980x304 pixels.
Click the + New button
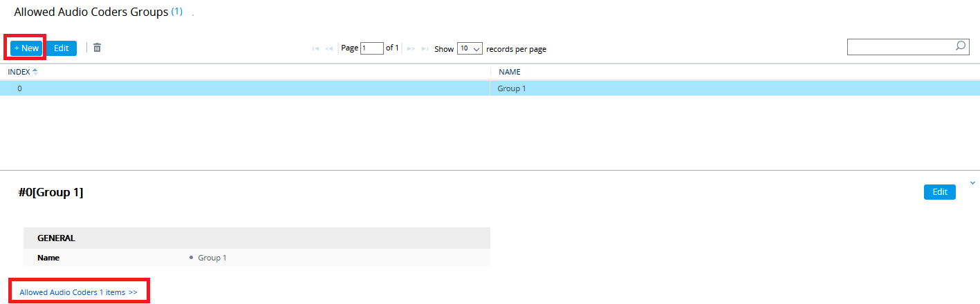click(26, 48)
